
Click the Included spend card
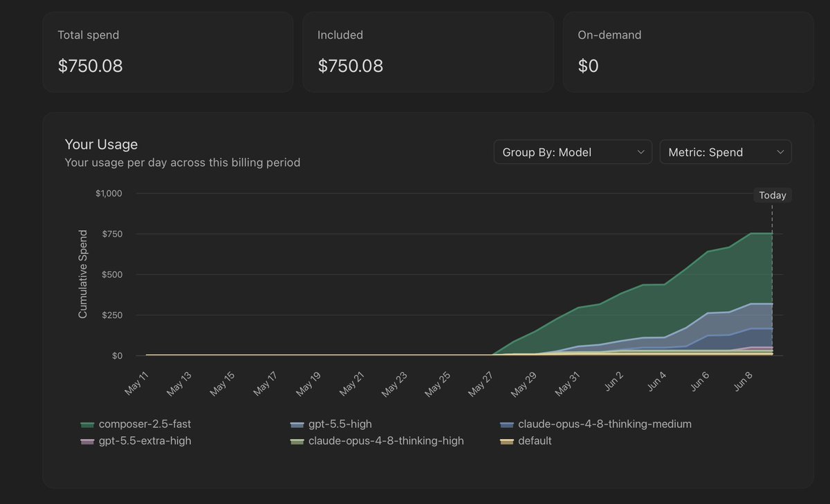coord(428,52)
